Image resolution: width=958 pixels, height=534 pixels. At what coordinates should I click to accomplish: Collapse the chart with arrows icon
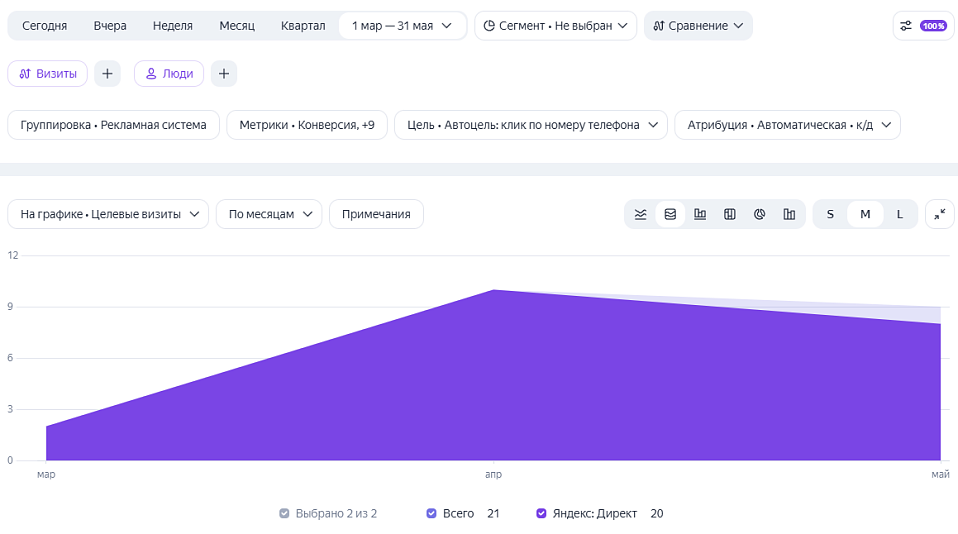tap(940, 214)
